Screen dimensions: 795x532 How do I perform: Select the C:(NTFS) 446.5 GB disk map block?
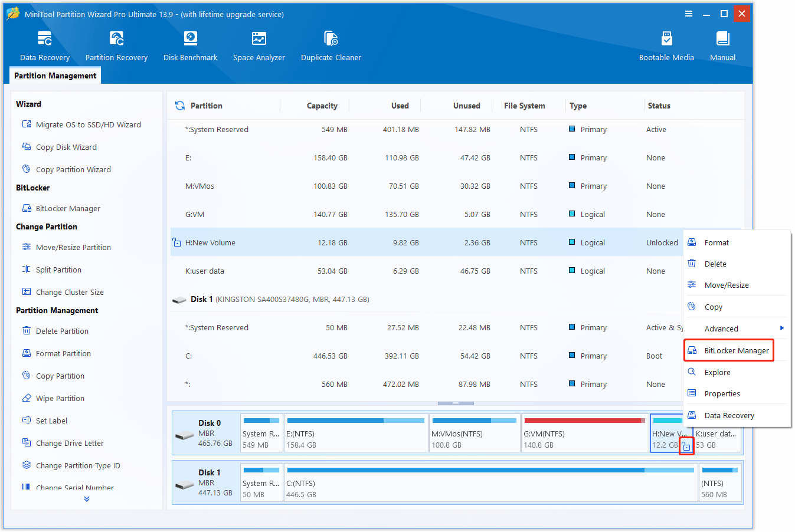[x=490, y=482]
